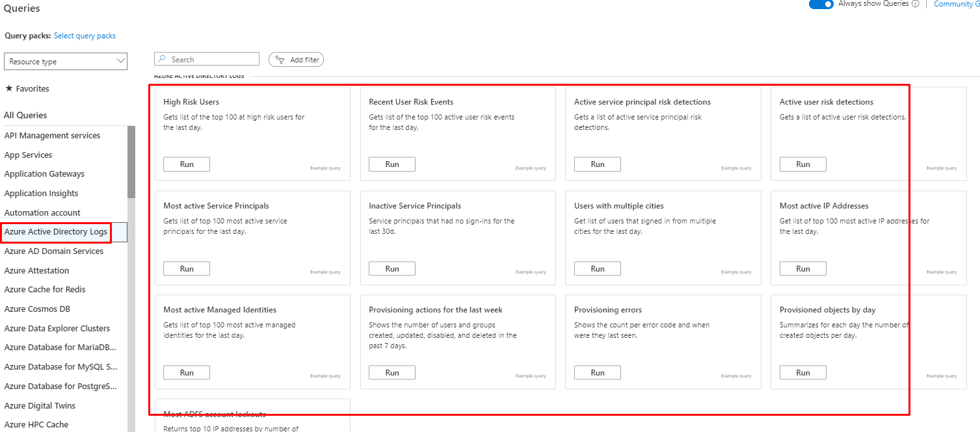Screen dimensions: 980x432
Task: Toggle Always show Queries switch
Action: point(821,4)
